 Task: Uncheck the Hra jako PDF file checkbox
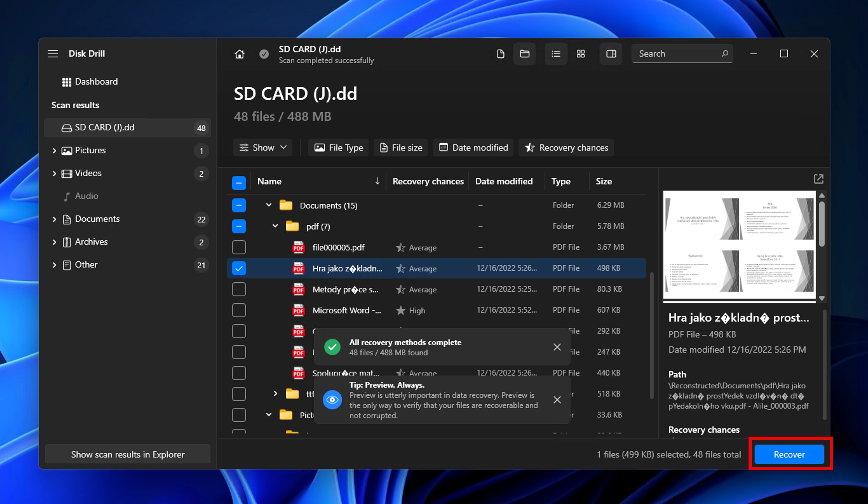(239, 268)
